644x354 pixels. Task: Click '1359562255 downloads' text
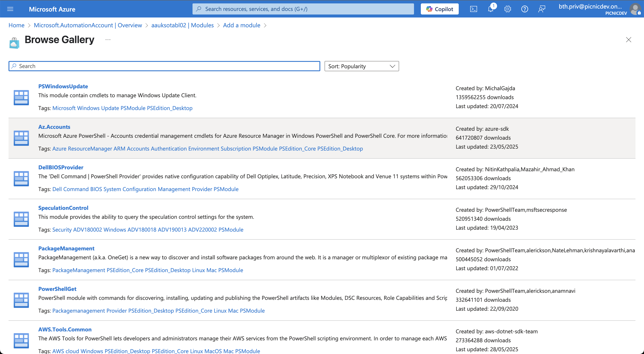[x=484, y=97]
